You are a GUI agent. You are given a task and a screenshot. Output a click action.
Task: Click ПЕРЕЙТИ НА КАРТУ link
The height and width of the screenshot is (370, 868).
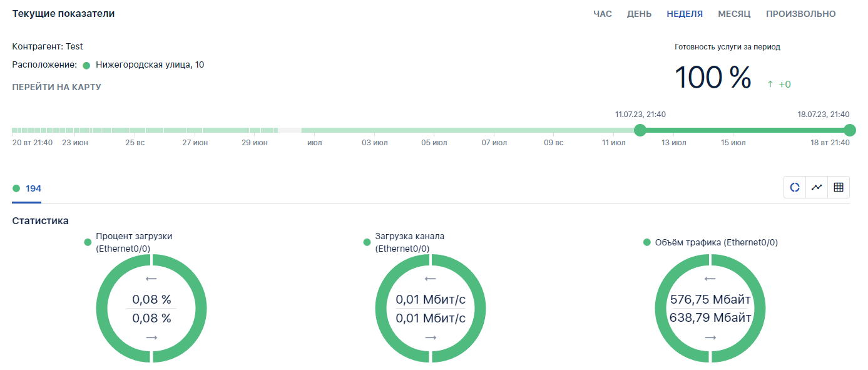click(x=56, y=87)
